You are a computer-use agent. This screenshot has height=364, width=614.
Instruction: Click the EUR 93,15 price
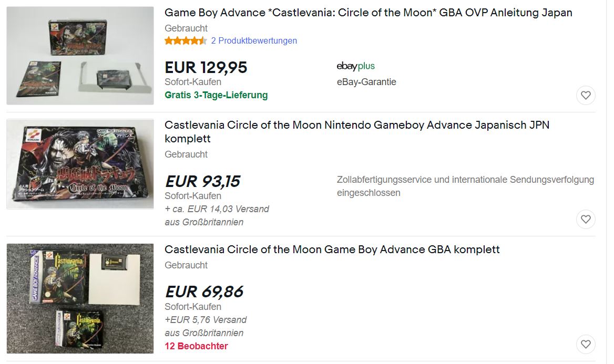tap(202, 181)
